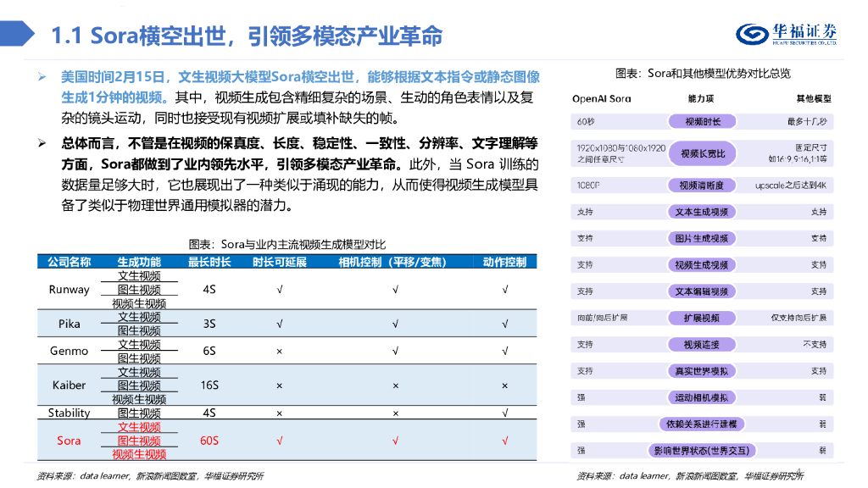868x488 pixels.
Task: Click the 'Kaiber' company cell
Action: [x=69, y=385]
